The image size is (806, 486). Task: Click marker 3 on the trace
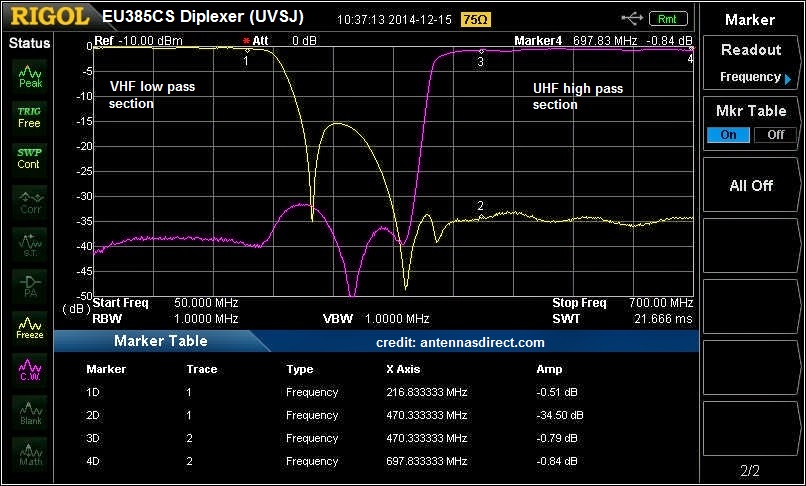tap(481, 51)
